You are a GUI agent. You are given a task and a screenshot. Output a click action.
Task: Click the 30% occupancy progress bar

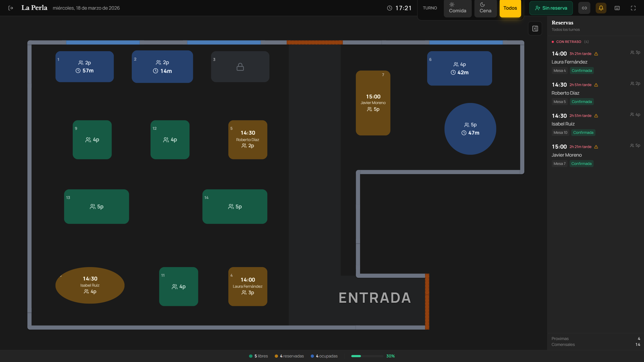point(367,356)
